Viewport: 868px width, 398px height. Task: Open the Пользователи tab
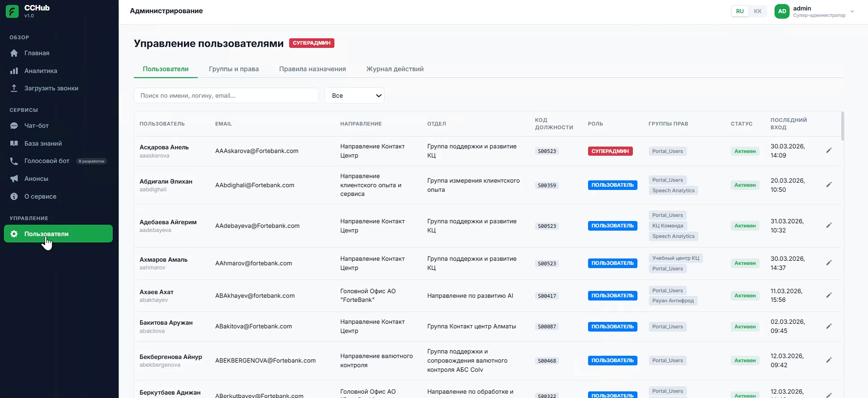166,69
